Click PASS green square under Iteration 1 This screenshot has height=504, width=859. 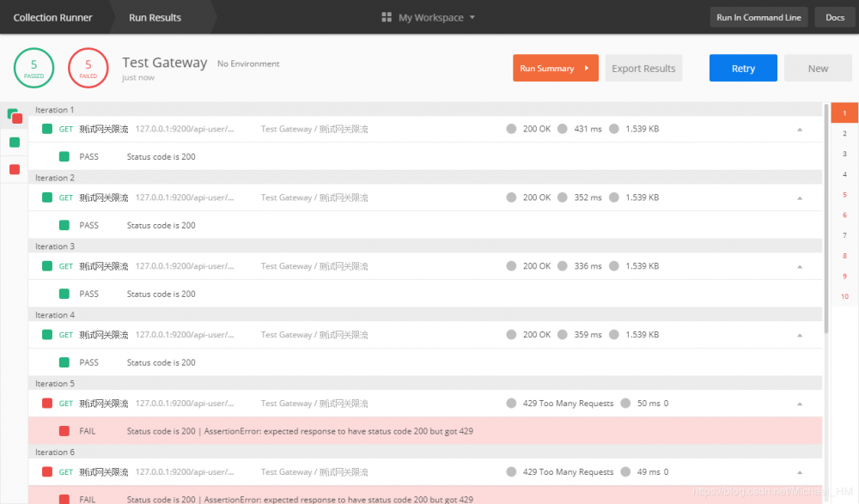(x=64, y=156)
